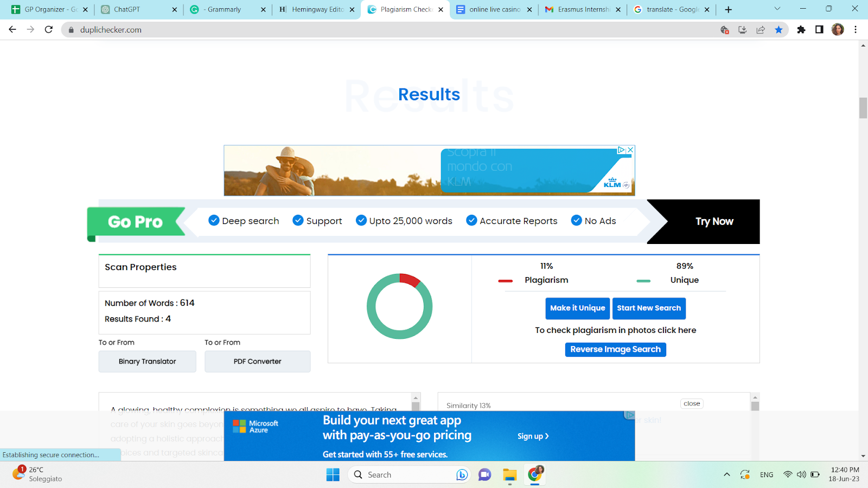
Task: Click the page vertical scrollbar thumb
Action: pyautogui.click(x=863, y=108)
